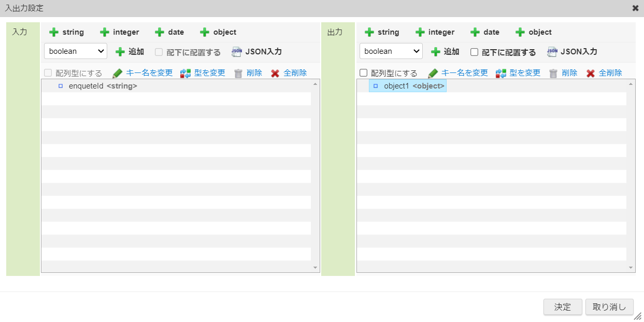644x322 pixels.
Task: Toggle 配下に配置する checkbox in output panel
Action: pos(474,52)
